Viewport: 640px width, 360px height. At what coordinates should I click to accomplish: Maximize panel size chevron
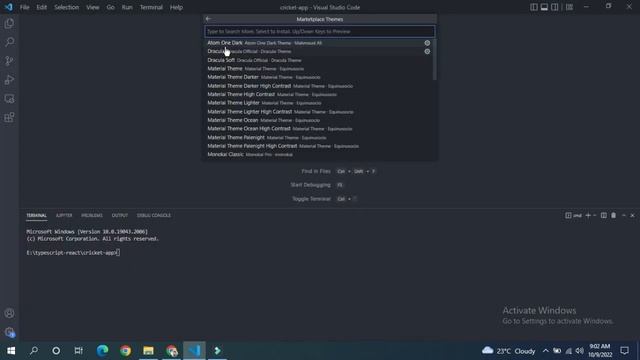(624, 216)
